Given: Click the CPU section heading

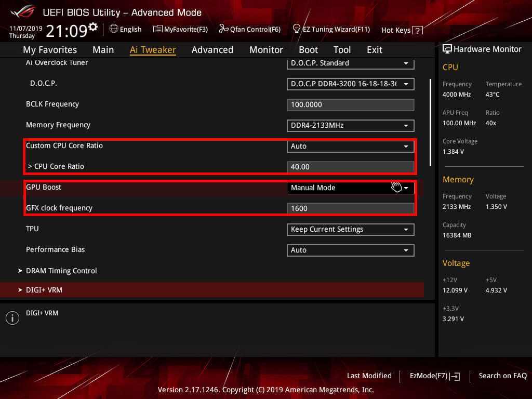Looking at the screenshot, I should 450,67.
